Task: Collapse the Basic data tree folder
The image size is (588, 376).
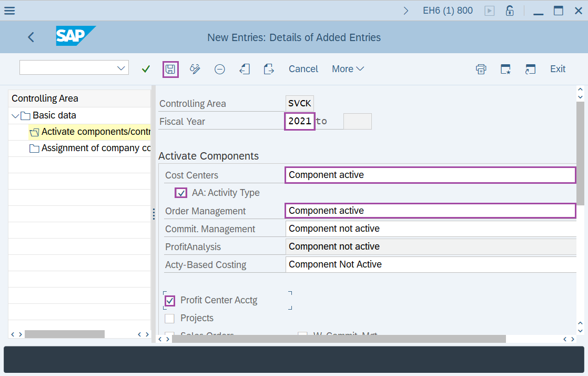Action: click(x=14, y=115)
